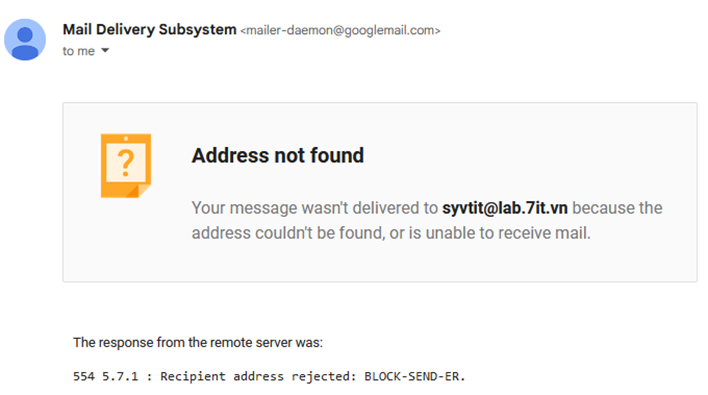Click the "Address not found" heading
Screen dimensions: 708x395
[x=278, y=155]
